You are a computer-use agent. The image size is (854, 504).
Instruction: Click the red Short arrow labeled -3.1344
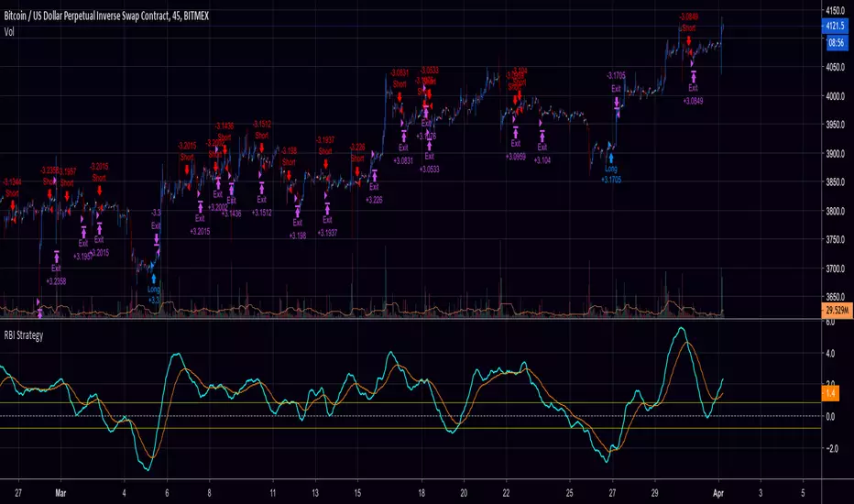[12, 206]
